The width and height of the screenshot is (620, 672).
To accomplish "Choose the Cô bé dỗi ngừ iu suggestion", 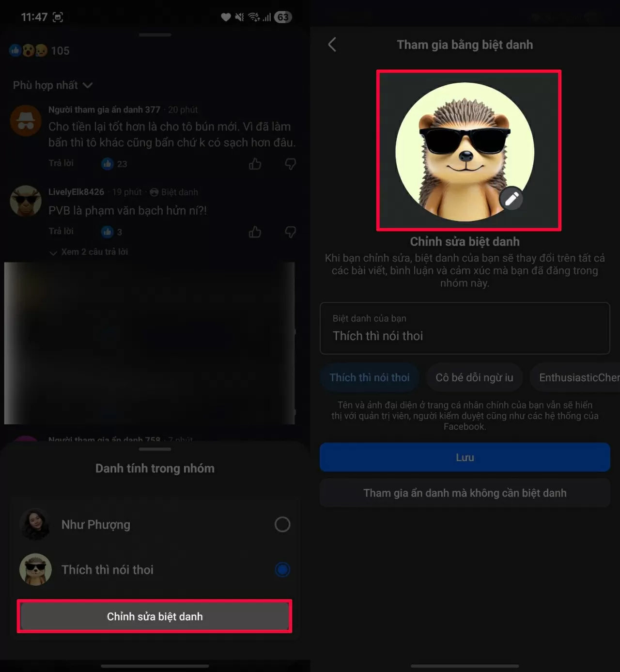I will coord(474,377).
